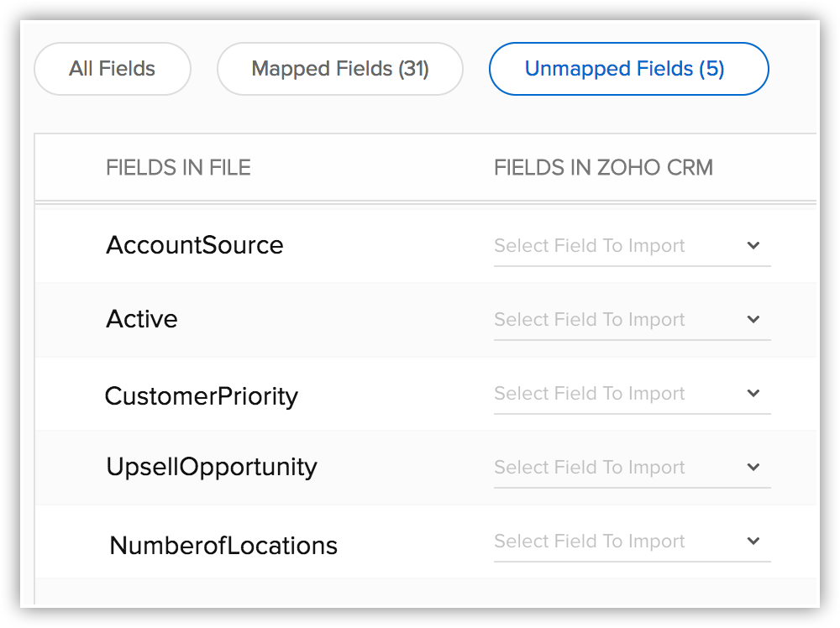Click the NumberofLocations field label

pos(223,546)
